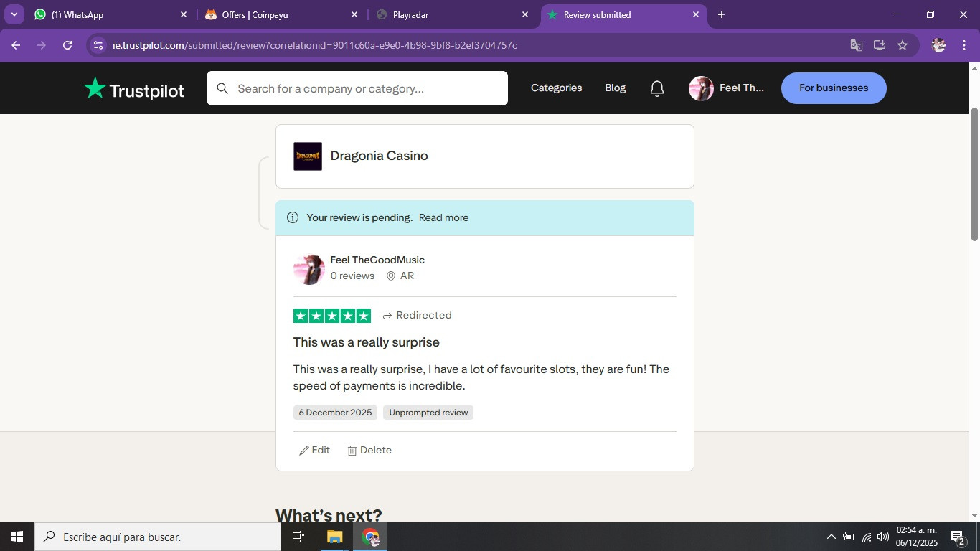Close the Playradar tab
The height and width of the screenshot is (551, 980).
(x=525, y=14)
